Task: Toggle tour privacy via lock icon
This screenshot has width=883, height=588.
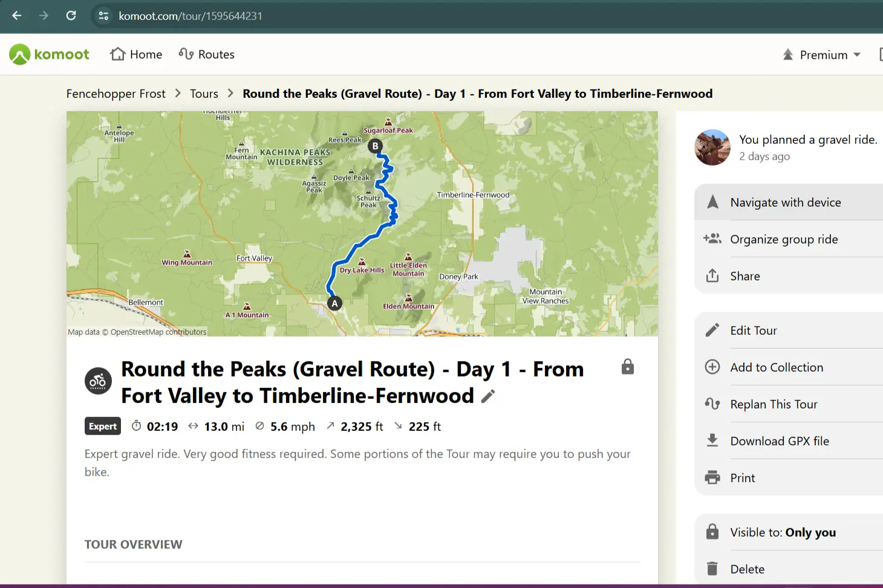Action: tap(627, 367)
